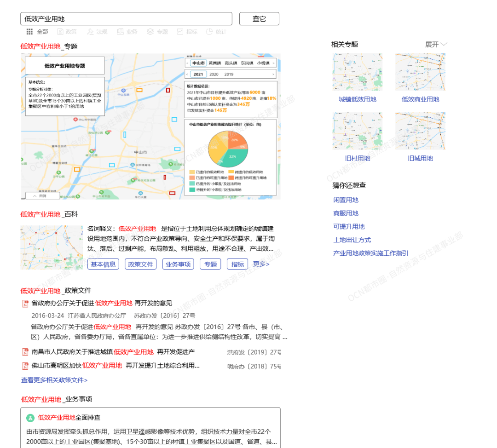Viewport: 497px width, 448px height.
Task: Click the 兴中体育场 marker icon on the map
Action: (x=133, y=165)
